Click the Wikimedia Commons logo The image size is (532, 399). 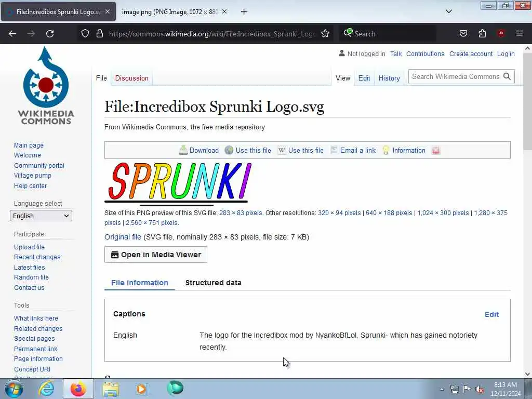[x=46, y=86]
